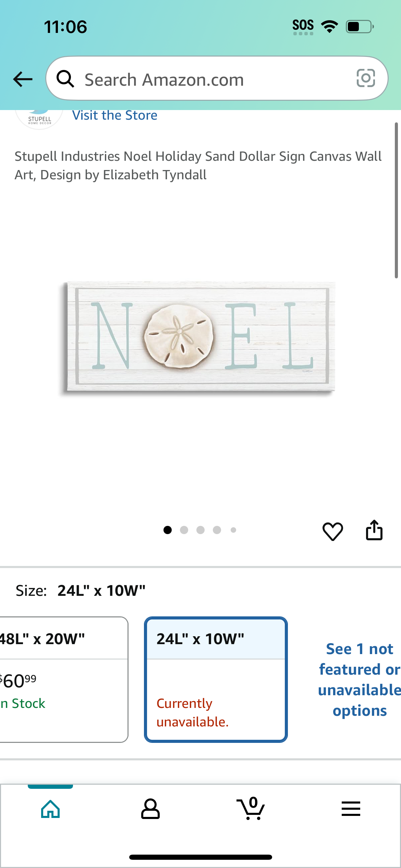Click the page scrollbar on right edge
This screenshot has height=868, width=401.
pyautogui.click(x=396, y=200)
